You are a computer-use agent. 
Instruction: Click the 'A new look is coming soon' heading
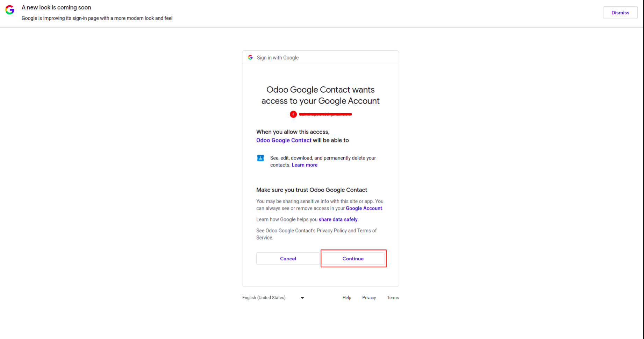[x=56, y=8]
